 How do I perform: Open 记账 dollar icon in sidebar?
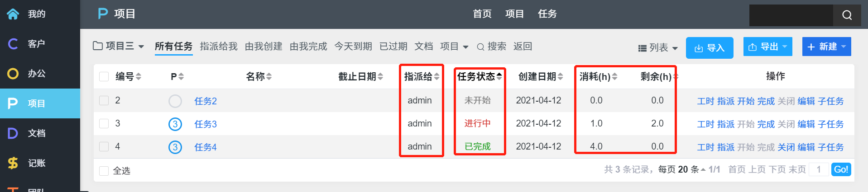point(13,163)
